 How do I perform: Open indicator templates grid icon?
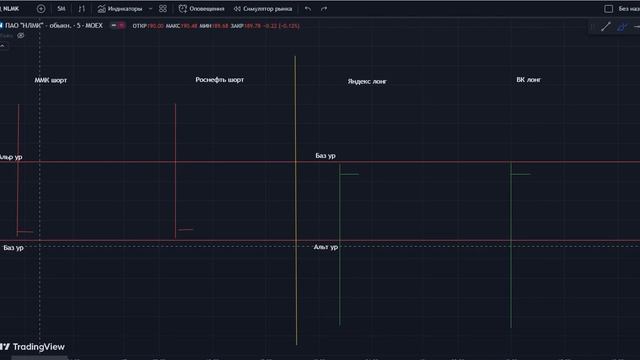(163, 9)
